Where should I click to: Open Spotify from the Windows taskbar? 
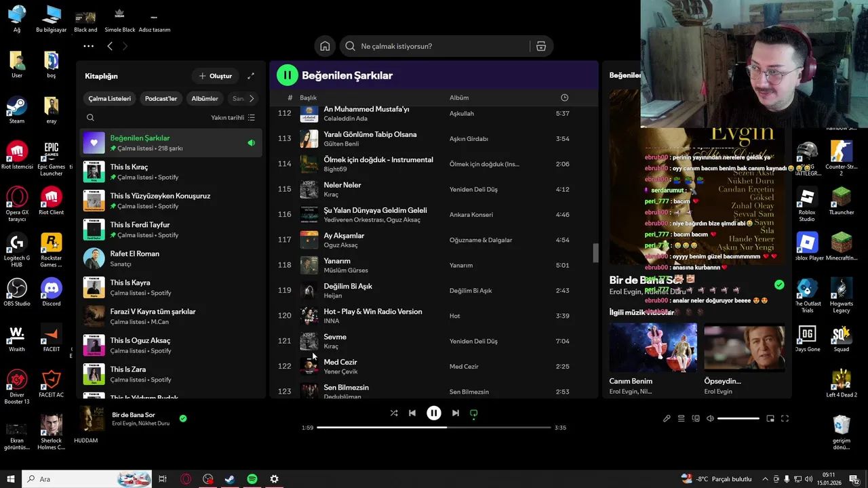click(252, 479)
